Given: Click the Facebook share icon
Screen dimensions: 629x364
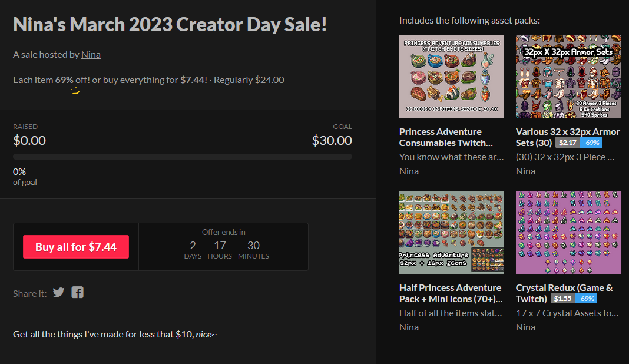Looking at the screenshot, I should tap(78, 292).
